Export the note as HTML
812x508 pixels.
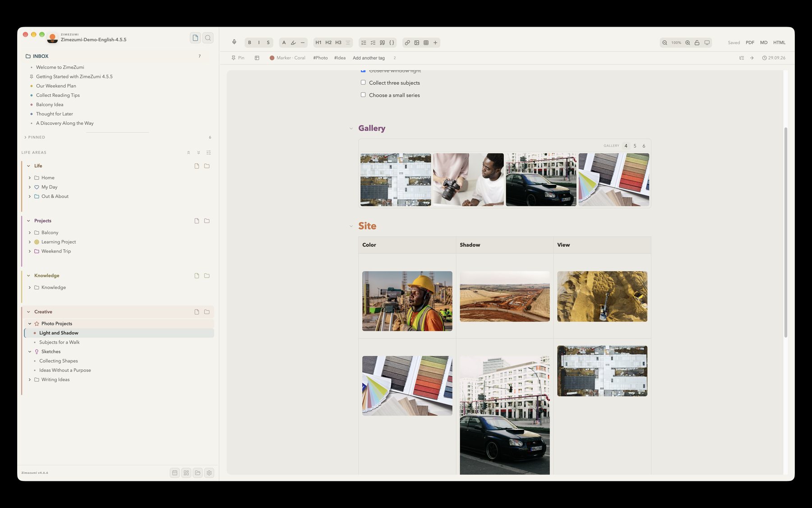point(779,42)
